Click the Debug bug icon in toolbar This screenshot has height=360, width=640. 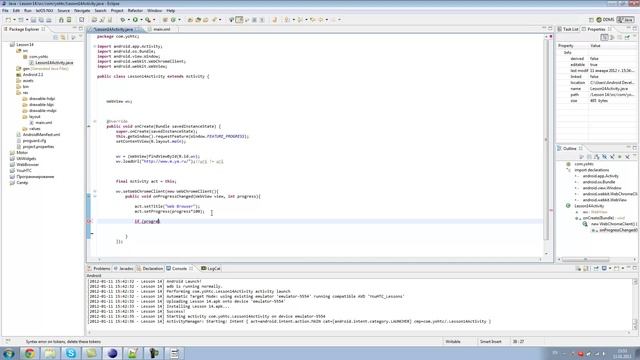point(122,20)
